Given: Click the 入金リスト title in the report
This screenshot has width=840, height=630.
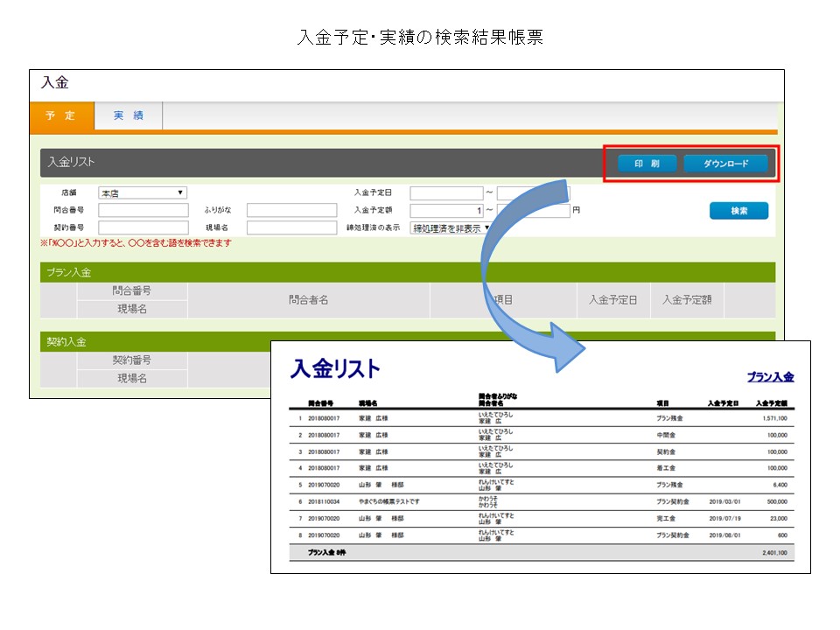Looking at the screenshot, I should [x=335, y=369].
